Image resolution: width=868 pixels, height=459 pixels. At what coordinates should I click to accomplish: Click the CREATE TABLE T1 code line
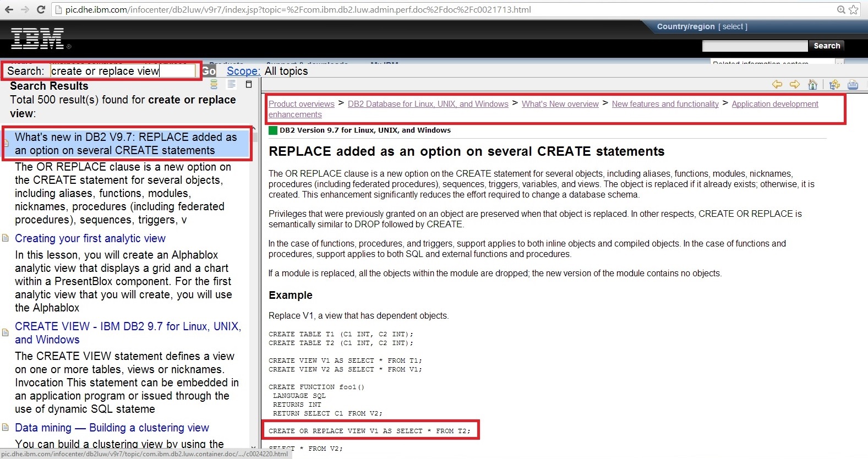pos(341,334)
